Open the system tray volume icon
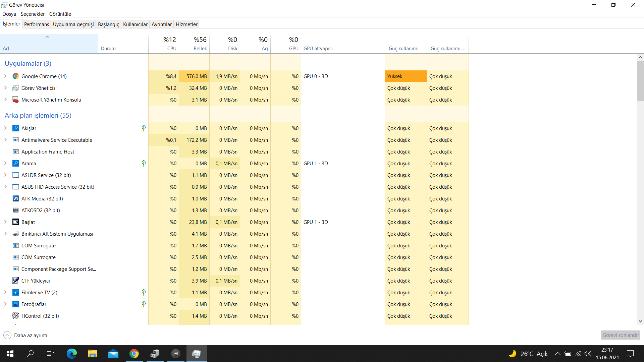 [x=588, y=354]
